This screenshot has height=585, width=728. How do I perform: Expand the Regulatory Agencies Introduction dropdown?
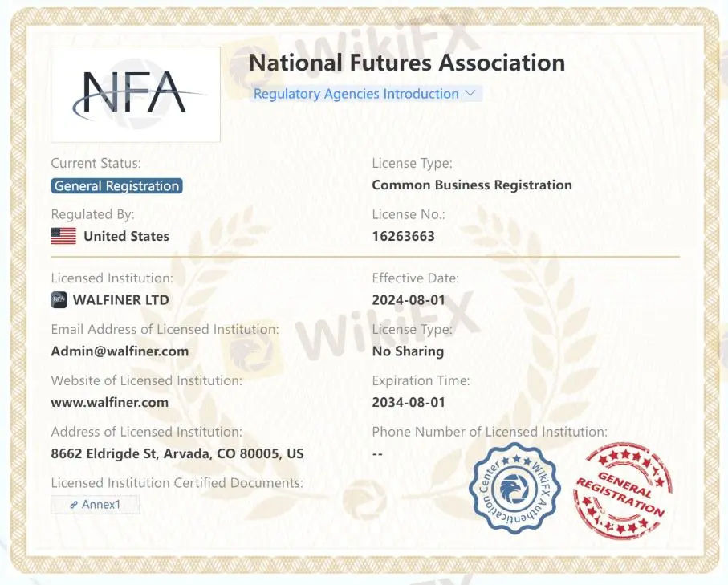(356, 94)
